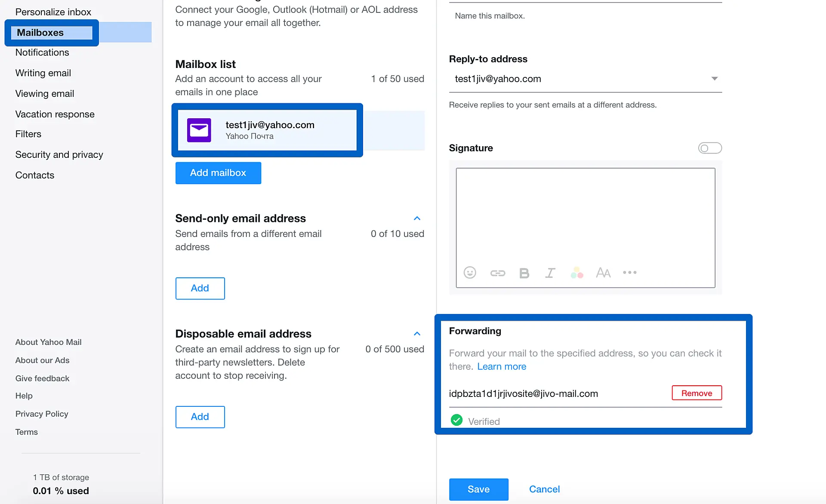The height and width of the screenshot is (504, 826).
Task: Go to Security and privacy settings
Action: point(59,154)
